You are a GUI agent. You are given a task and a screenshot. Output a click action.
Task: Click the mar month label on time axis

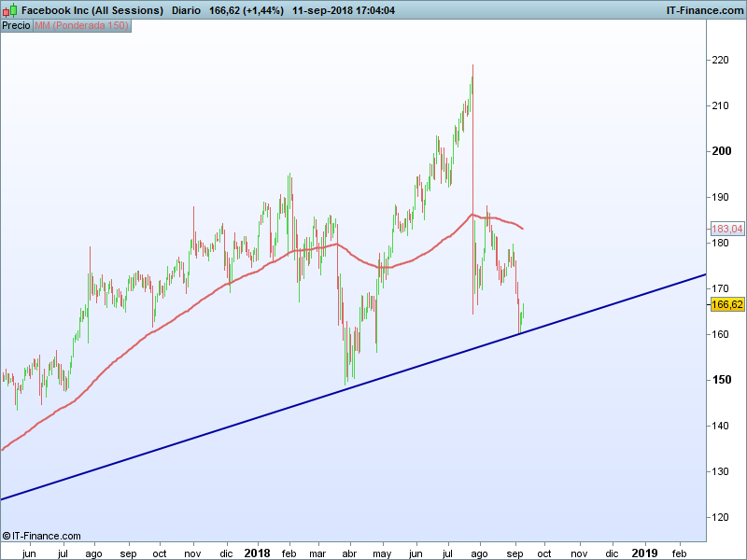317,553
